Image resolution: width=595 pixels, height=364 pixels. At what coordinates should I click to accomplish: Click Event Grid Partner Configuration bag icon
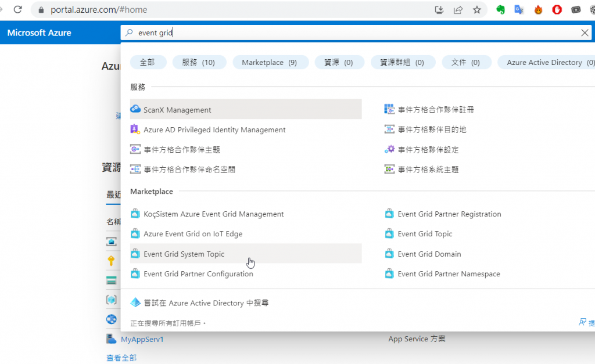[135, 273]
